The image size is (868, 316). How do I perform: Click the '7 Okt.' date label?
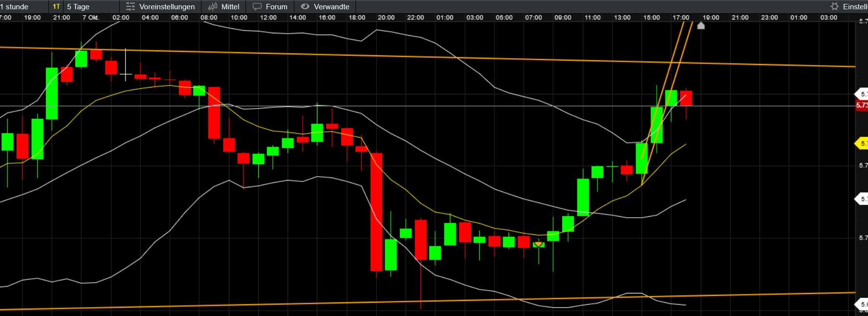(90, 18)
